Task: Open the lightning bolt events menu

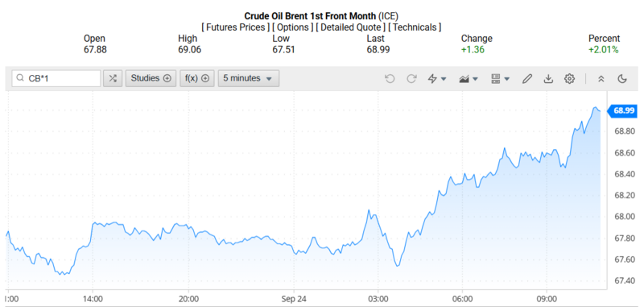Action: coord(437,78)
